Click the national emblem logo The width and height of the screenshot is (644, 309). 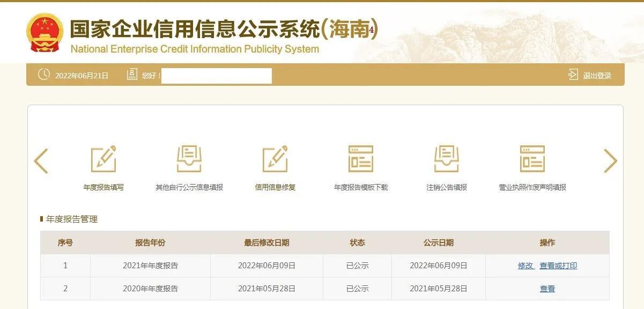click(x=45, y=33)
